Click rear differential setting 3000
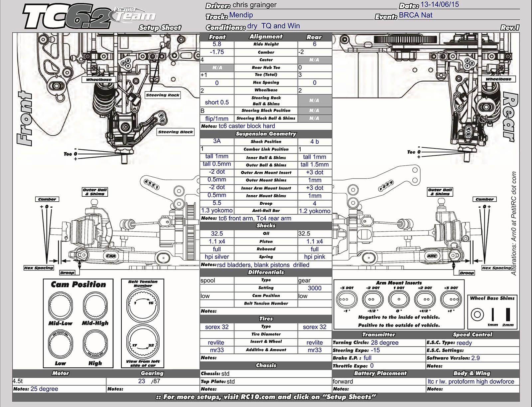The image size is (532, 407). 315,288
